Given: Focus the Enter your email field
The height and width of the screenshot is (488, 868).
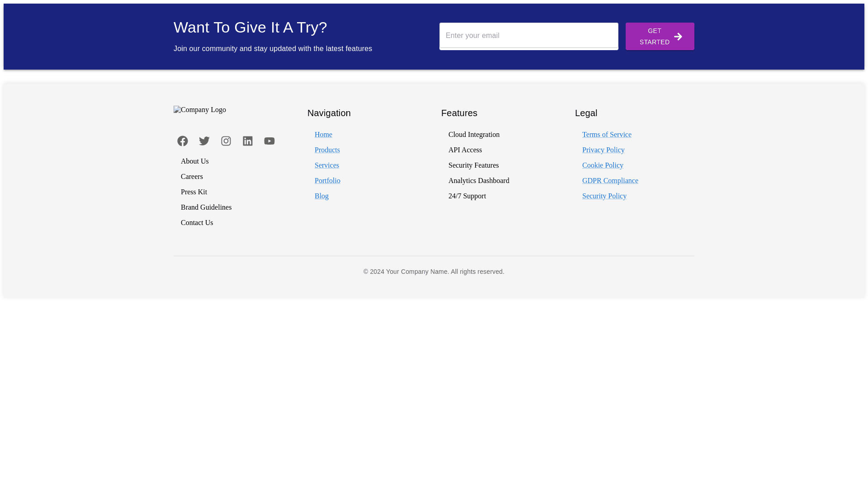Looking at the screenshot, I should [528, 36].
